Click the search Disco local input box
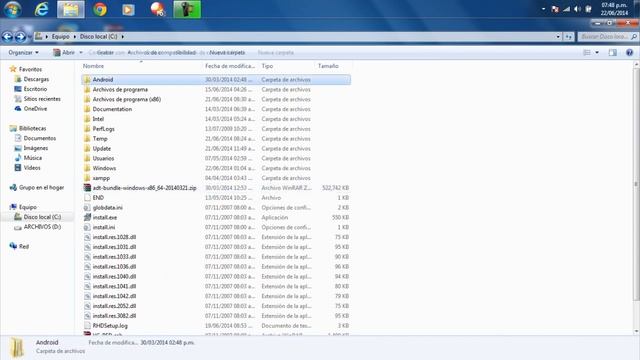 tap(607, 37)
